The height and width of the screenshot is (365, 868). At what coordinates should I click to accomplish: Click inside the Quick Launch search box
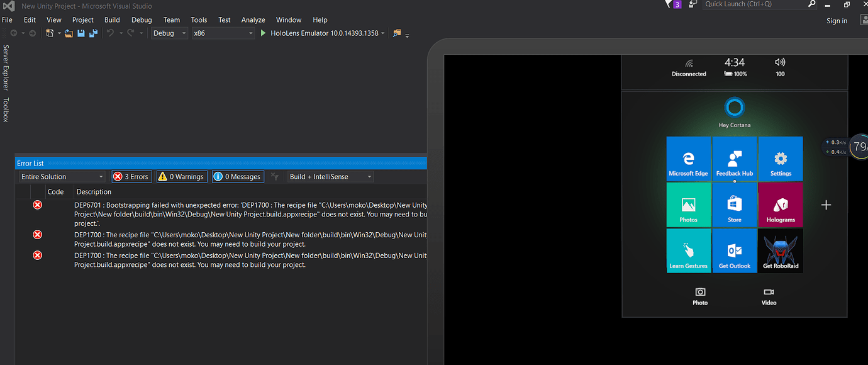[x=755, y=4]
